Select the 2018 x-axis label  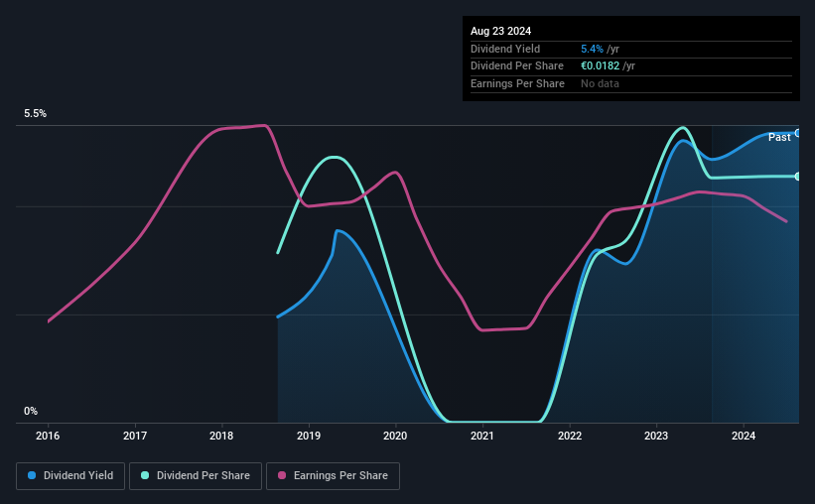click(x=221, y=436)
